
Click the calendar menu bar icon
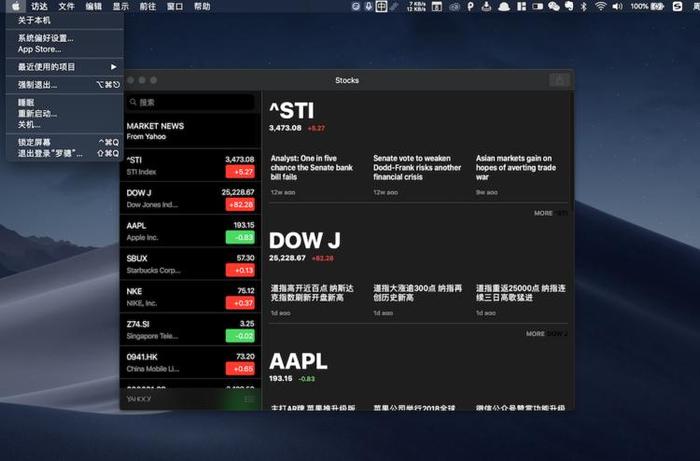(437, 6)
